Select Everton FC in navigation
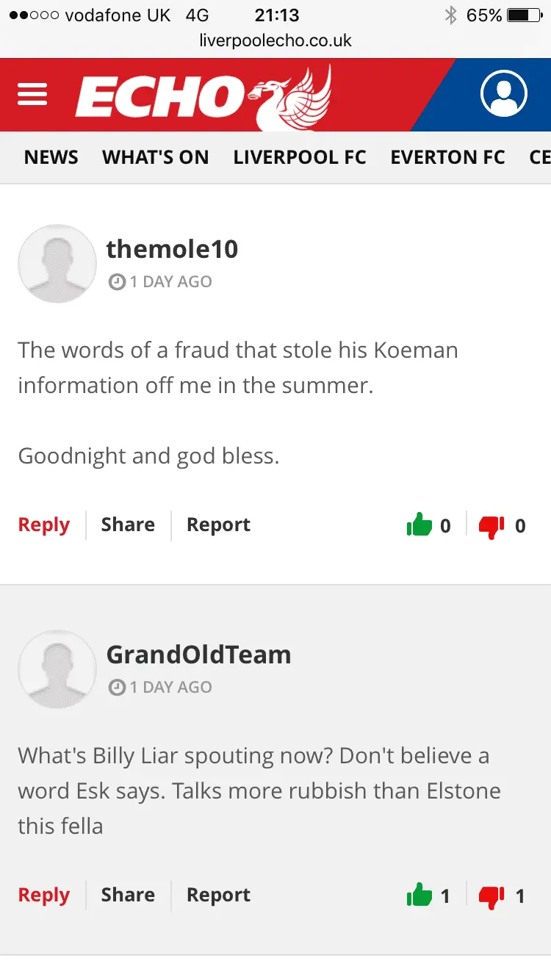 (447, 157)
